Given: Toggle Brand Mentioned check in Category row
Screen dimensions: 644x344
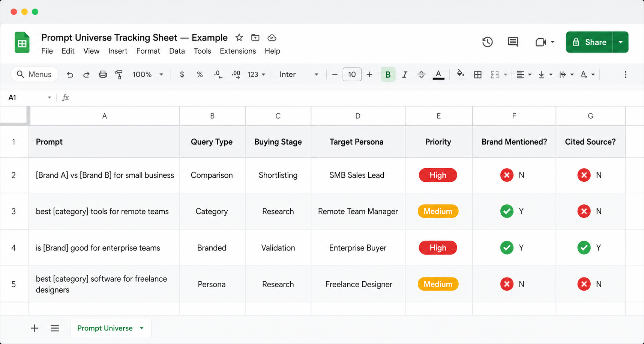Looking at the screenshot, I should [x=507, y=211].
